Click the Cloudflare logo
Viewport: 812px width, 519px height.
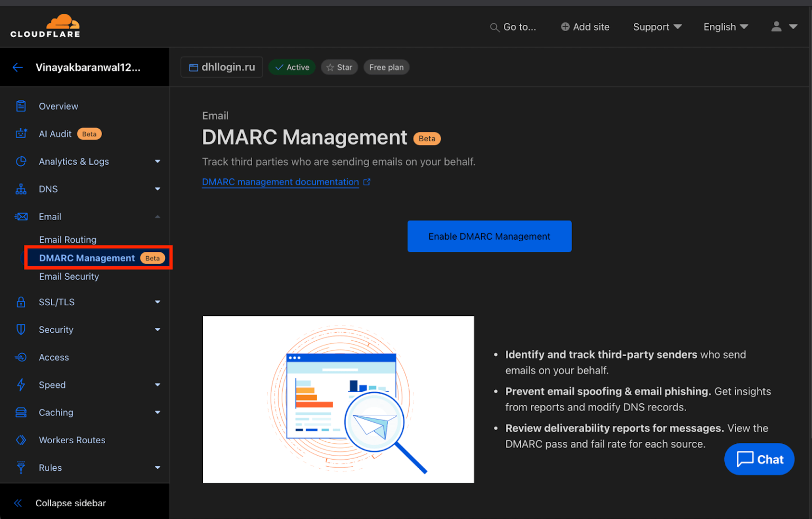point(45,25)
